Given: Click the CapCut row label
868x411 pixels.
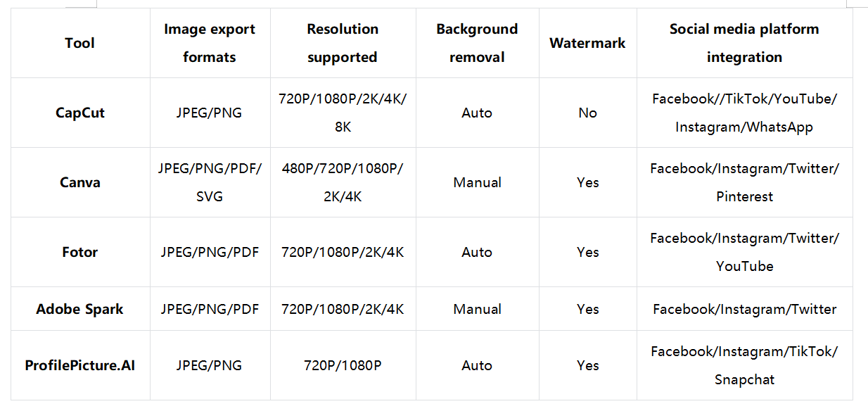Looking at the screenshot, I should point(79,113).
